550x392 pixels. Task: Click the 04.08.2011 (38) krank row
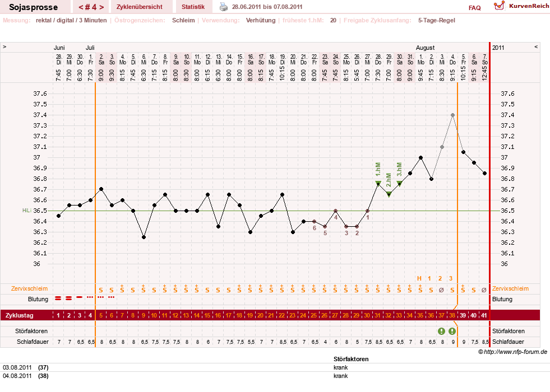(275, 376)
